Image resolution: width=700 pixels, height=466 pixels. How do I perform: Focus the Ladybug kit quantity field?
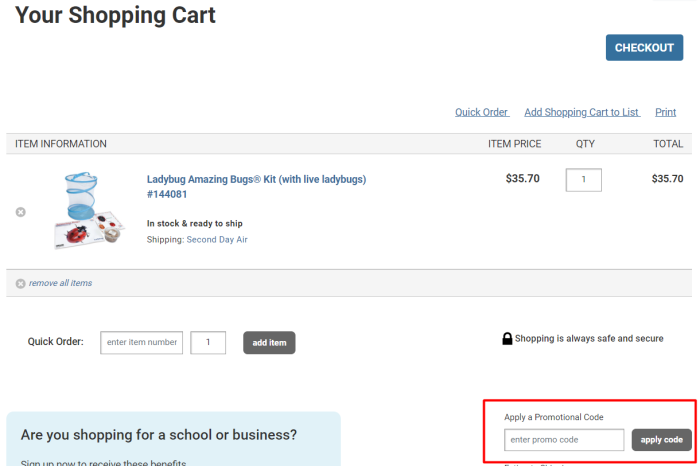583,180
